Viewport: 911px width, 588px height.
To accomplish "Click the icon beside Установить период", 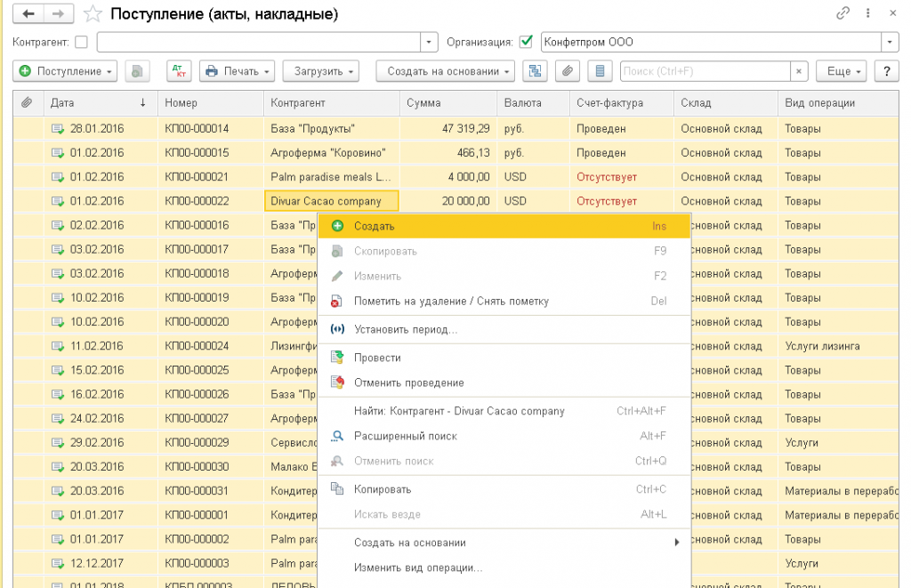I will point(337,329).
